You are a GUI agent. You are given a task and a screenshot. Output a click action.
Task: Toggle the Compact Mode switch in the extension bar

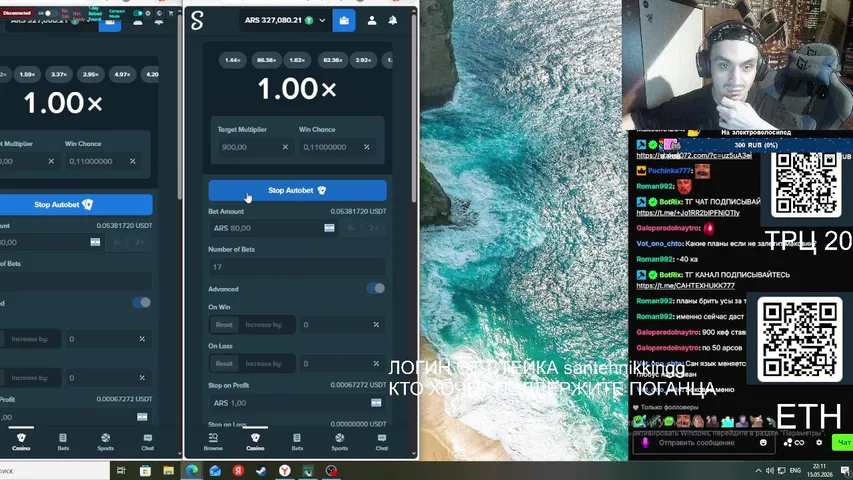pyautogui.click(x=139, y=13)
